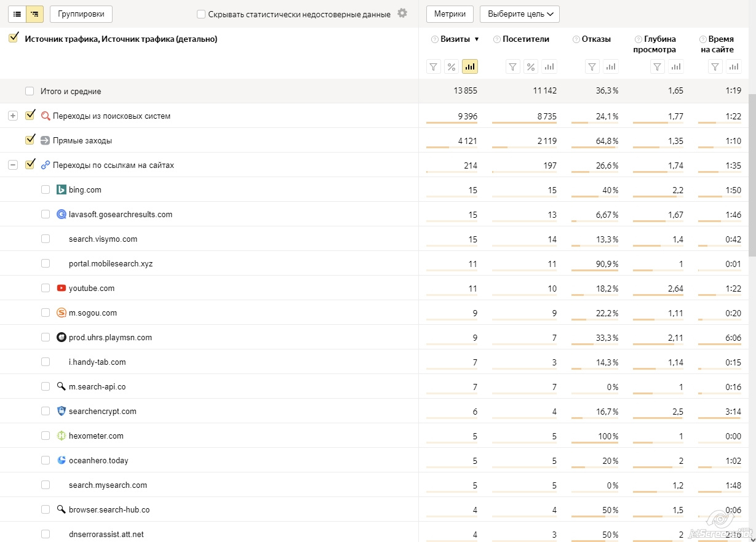Open the settings gear next to the hide-unreliable-data option
This screenshot has height=542, width=756.
[402, 14]
